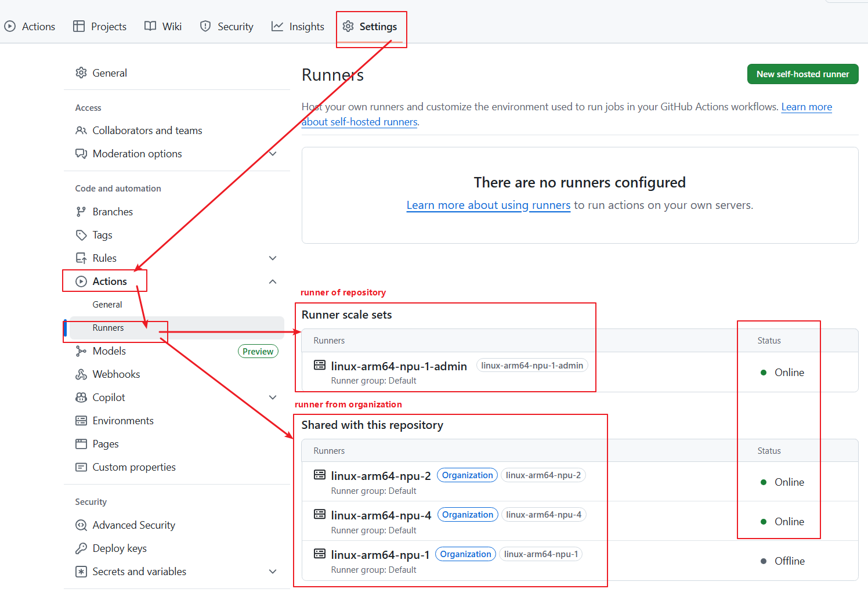Open the linux-arm64-npu-2 runner
The height and width of the screenshot is (596, 868).
pyautogui.click(x=381, y=476)
